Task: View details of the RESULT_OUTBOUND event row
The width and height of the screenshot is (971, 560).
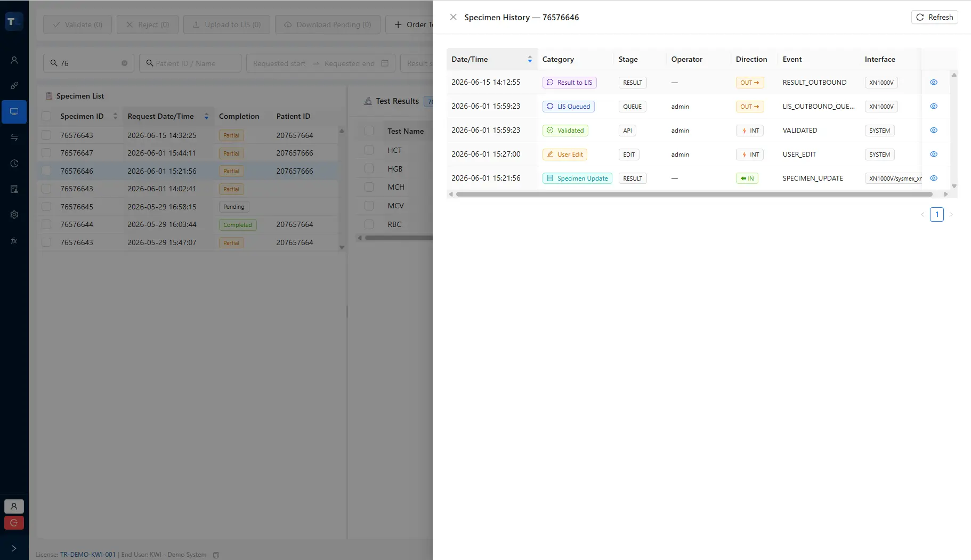Action: tap(933, 82)
